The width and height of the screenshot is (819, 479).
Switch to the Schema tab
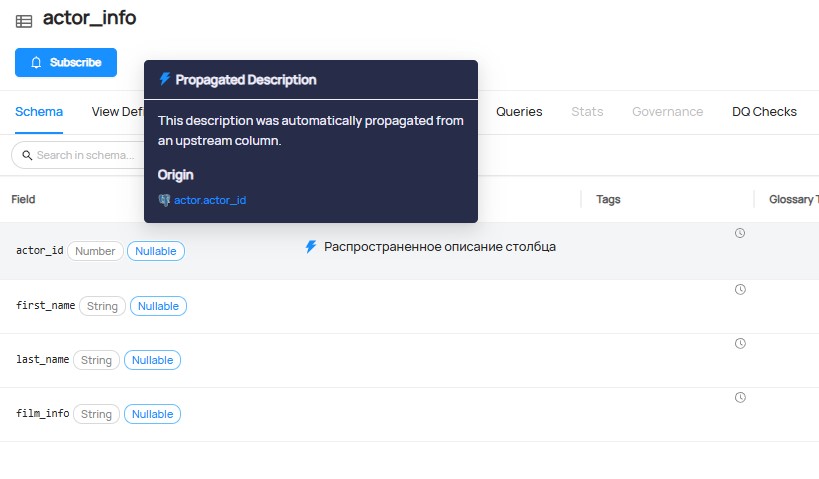(x=39, y=111)
